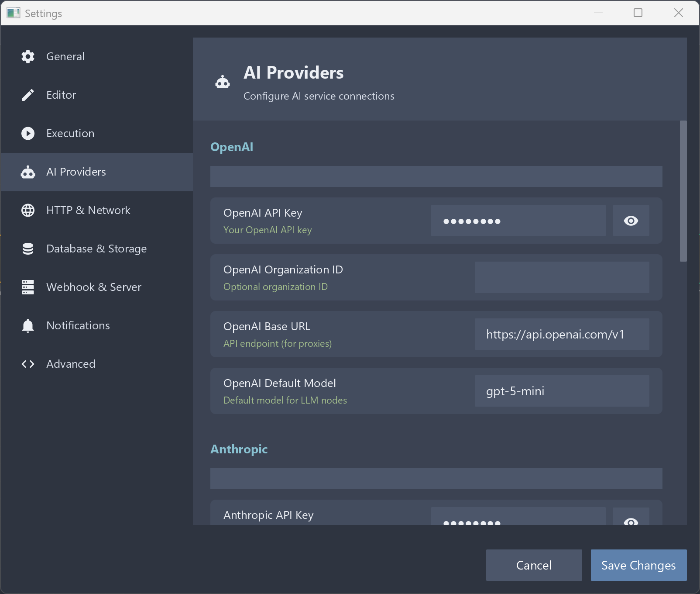Focus the OpenAI Organization ID field
700x594 pixels.
(x=562, y=277)
